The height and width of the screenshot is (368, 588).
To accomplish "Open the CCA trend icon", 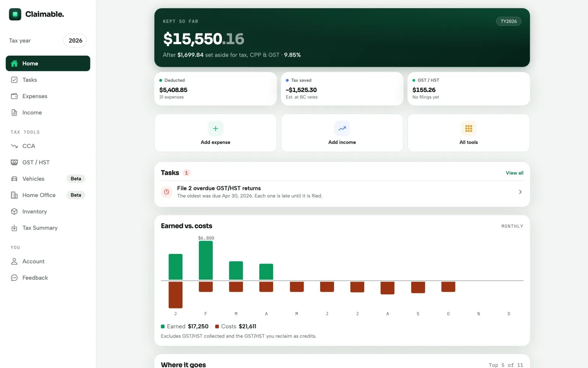I will click(14, 146).
